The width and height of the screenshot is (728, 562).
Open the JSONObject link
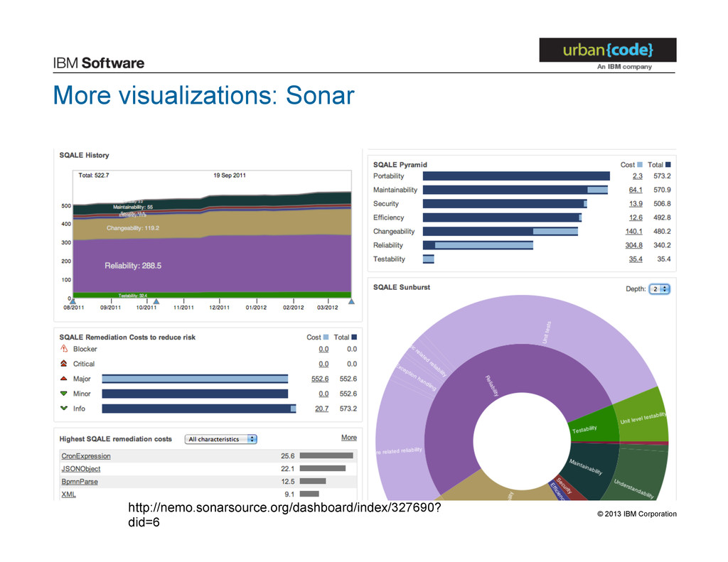pyautogui.click(x=81, y=469)
